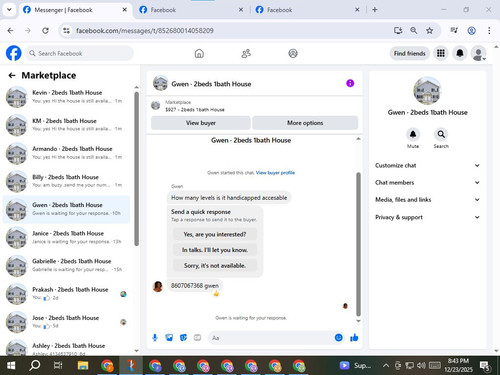Search within the Gwen conversation
The image size is (500, 375).
click(x=441, y=134)
